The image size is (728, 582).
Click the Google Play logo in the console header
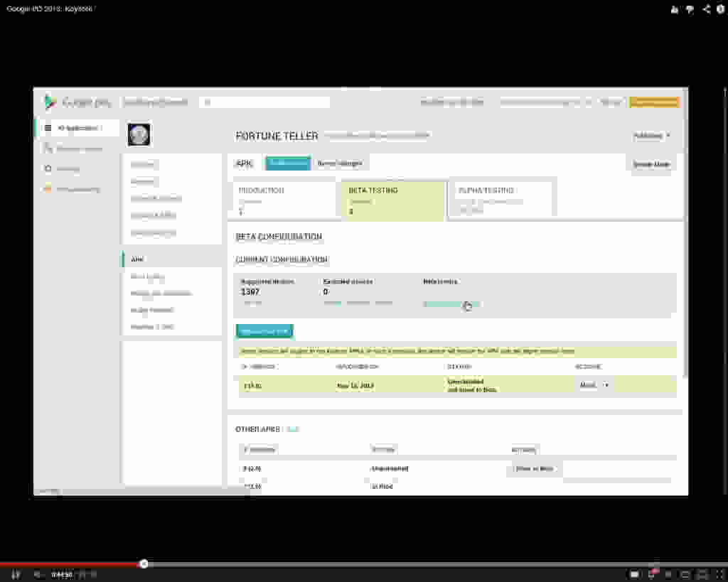pyautogui.click(x=50, y=102)
